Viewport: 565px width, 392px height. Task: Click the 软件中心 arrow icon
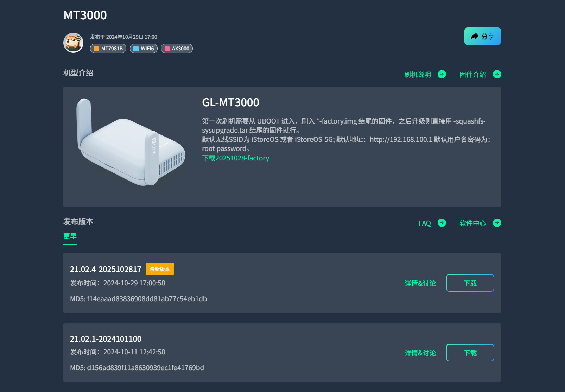pyautogui.click(x=497, y=223)
